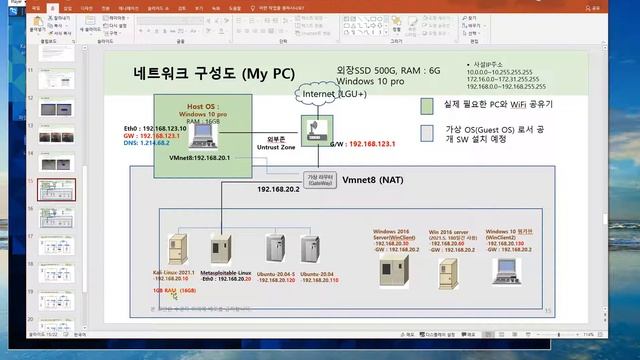Switch to the Slide Show ribbon tab
This screenshot has width=640, height=360.
click(x=158, y=8)
